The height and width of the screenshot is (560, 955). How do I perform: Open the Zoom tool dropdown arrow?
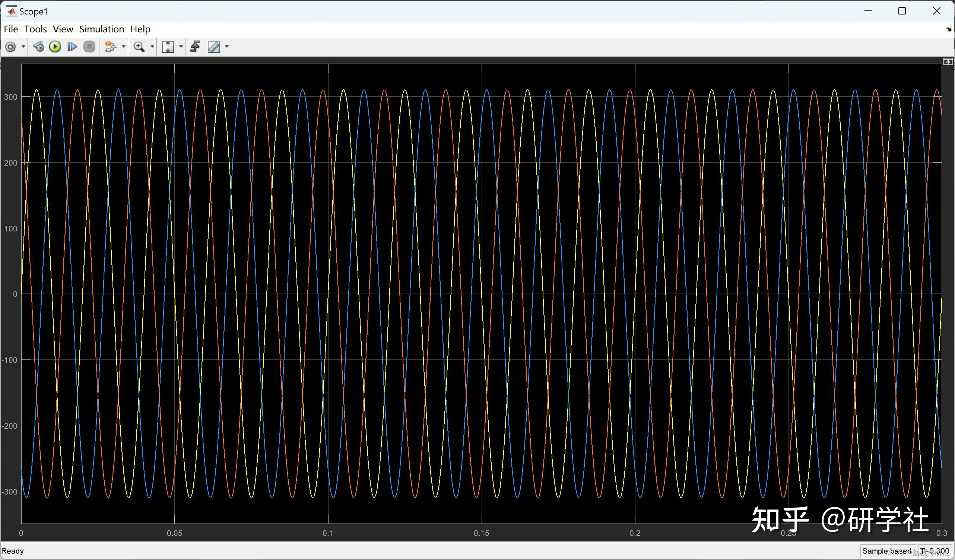click(x=152, y=47)
